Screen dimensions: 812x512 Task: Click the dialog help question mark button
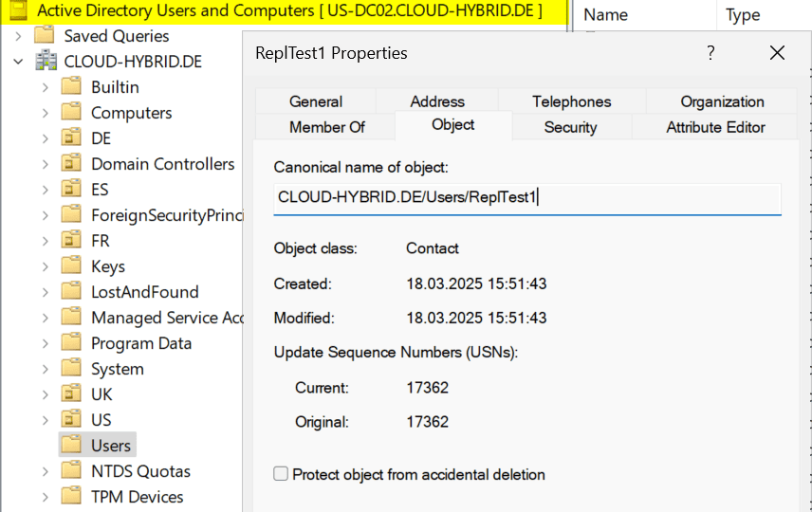[x=710, y=53]
